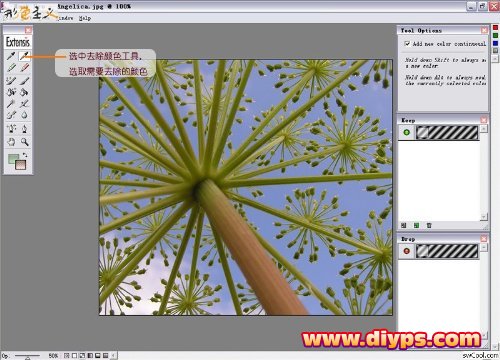Viewport: 500px width, 360px height.
Task: Click green keep color swatch in toolbox
Action: tap(12, 159)
